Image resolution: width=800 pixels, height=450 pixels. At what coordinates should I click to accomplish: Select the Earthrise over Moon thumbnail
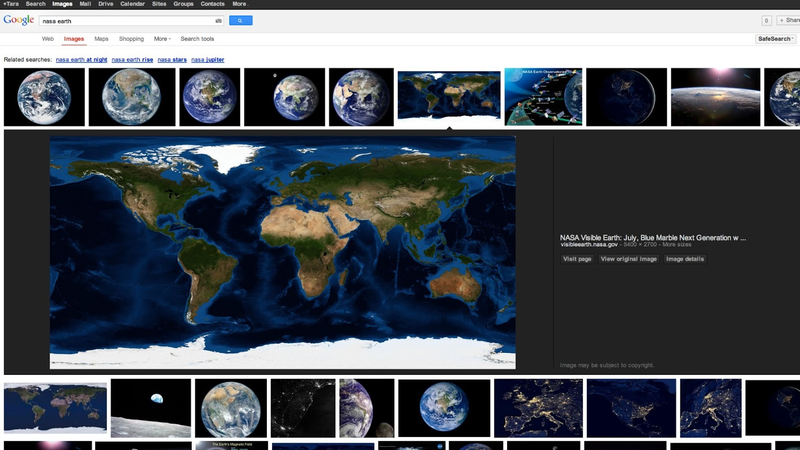[151, 408]
